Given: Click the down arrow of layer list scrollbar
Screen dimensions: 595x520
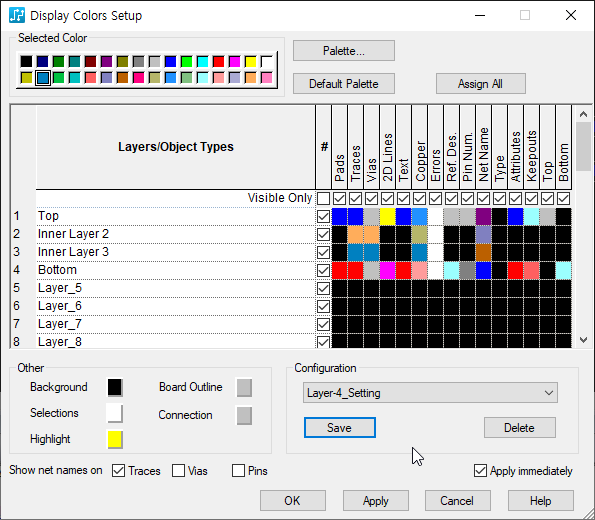Looking at the screenshot, I should coord(584,340).
